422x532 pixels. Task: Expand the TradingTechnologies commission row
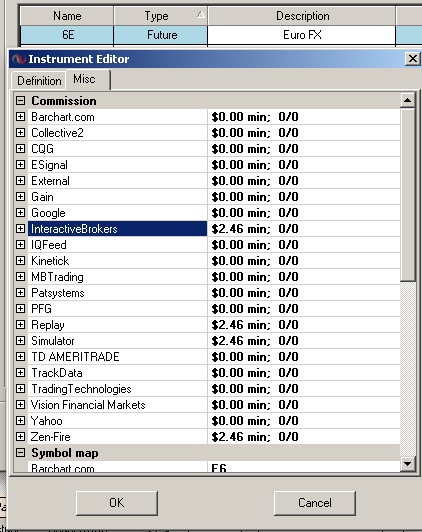[20, 388]
